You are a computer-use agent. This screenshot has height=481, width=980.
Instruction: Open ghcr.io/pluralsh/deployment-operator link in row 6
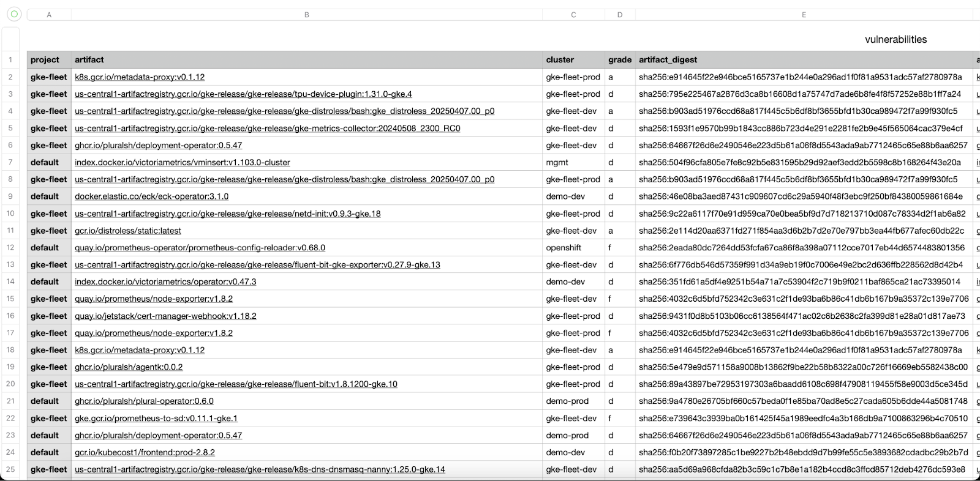tap(158, 146)
